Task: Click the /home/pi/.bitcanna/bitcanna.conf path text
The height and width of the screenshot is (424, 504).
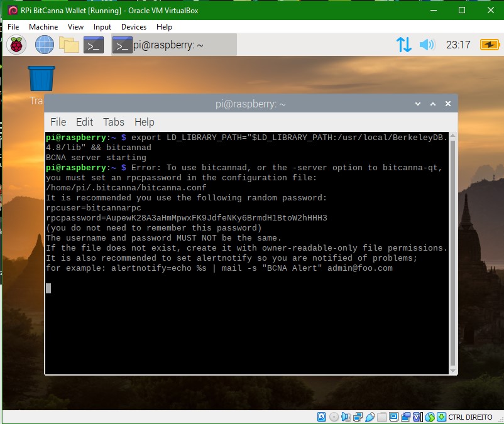Action: point(126,188)
